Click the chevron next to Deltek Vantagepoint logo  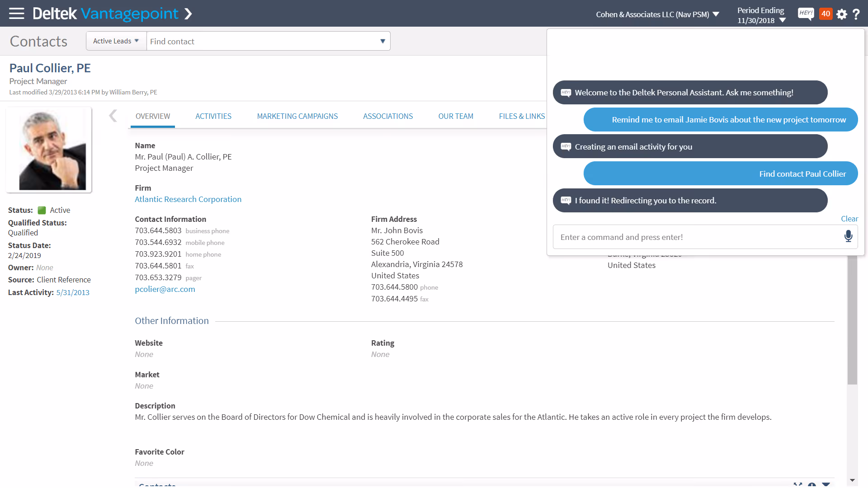click(x=189, y=14)
